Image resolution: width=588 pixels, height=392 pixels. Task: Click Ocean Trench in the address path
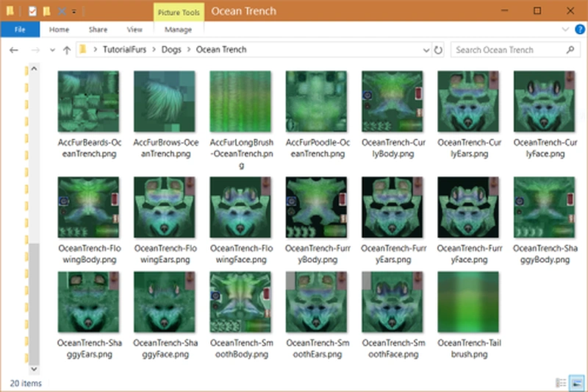pyautogui.click(x=221, y=49)
